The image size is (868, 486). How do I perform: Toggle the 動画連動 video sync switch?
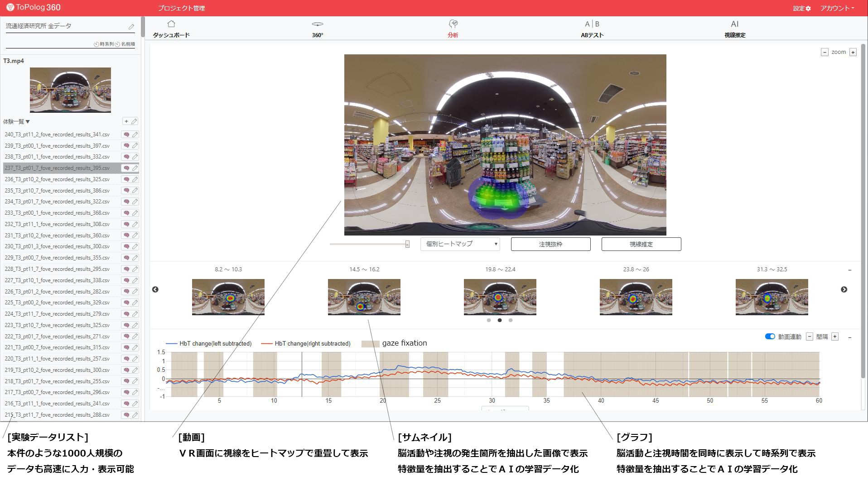point(769,337)
